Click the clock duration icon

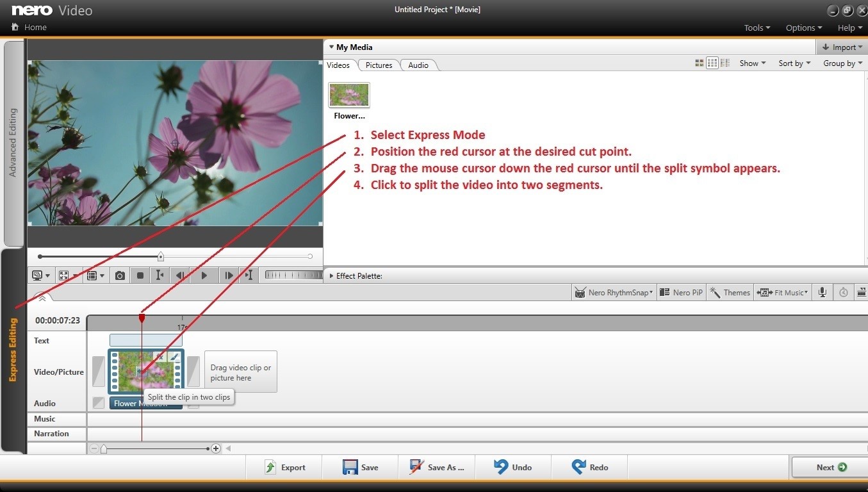tap(844, 292)
